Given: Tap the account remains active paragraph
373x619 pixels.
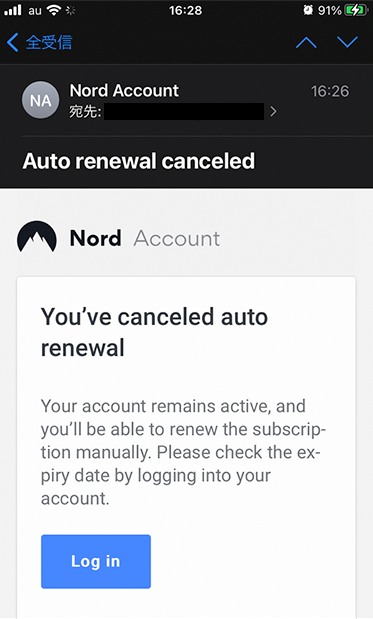Looking at the screenshot, I should point(183,452).
